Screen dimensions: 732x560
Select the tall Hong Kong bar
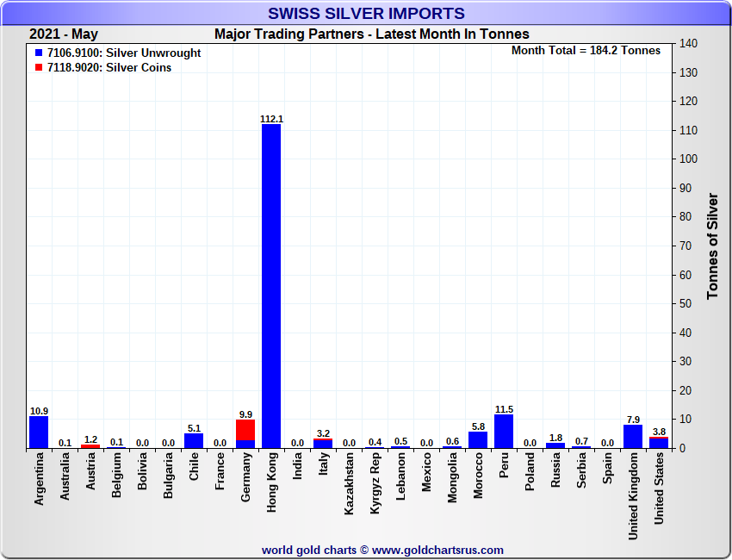(x=271, y=284)
